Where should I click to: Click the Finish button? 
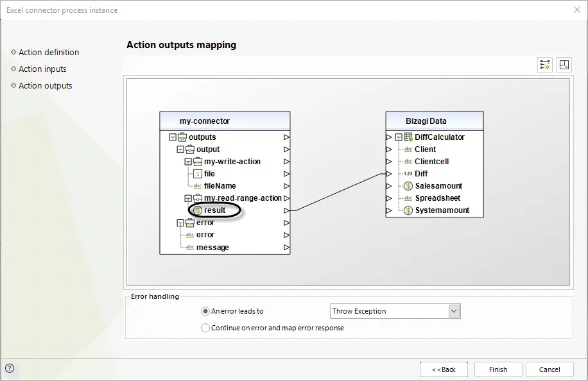498,369
